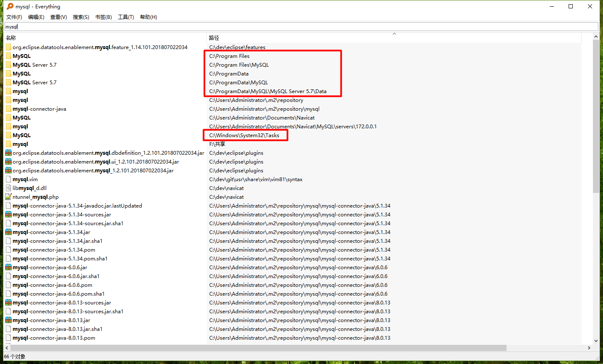The height and width of the screenshot is (364, 603).
Task: Open the 文件(F) menu
Action: [14, 17]
